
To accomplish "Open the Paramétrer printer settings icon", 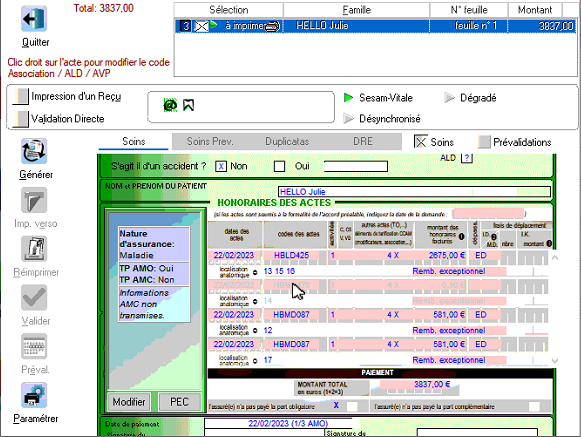I will (34, 395).
